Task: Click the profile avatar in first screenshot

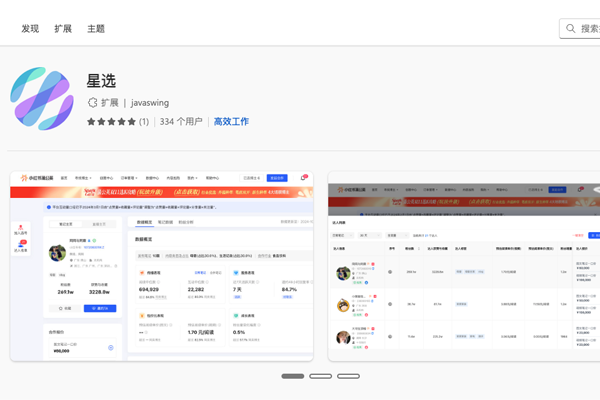Action: click(57, 253)
